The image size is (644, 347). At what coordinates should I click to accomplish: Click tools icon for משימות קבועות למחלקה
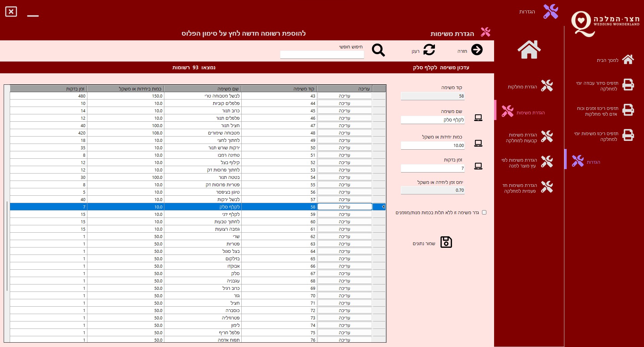click(547, 136)
